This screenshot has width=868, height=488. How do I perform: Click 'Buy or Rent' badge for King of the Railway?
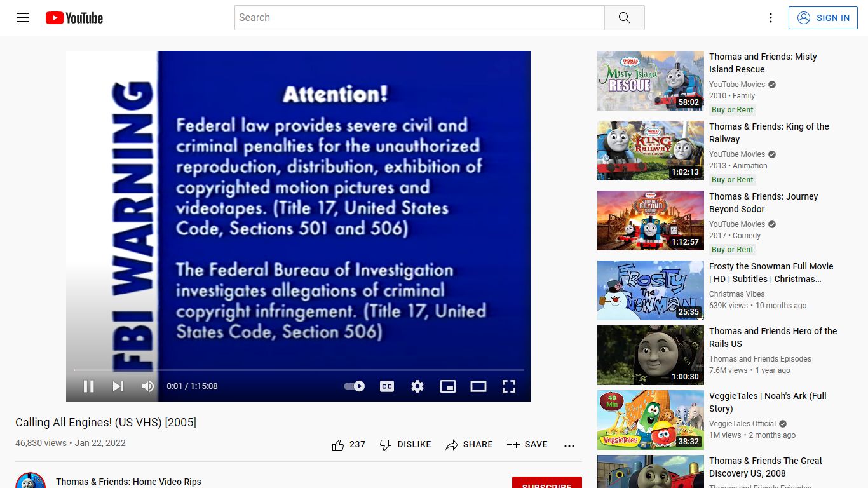732,180
